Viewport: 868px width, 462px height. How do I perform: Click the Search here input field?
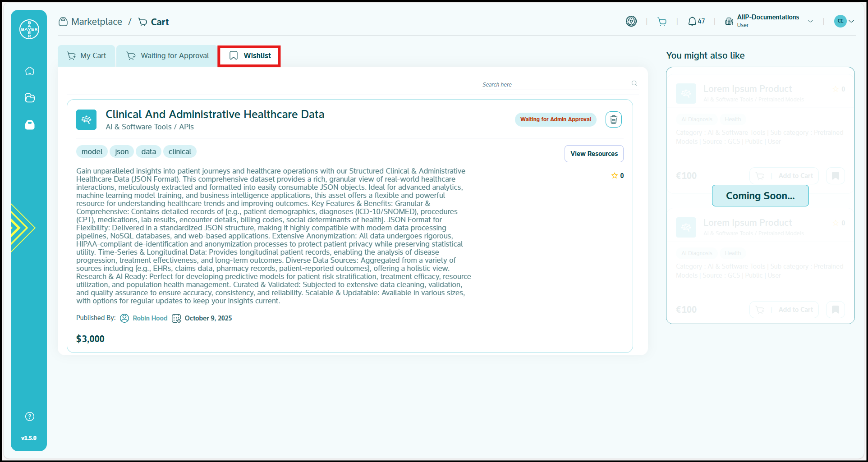tap(555, 84)
